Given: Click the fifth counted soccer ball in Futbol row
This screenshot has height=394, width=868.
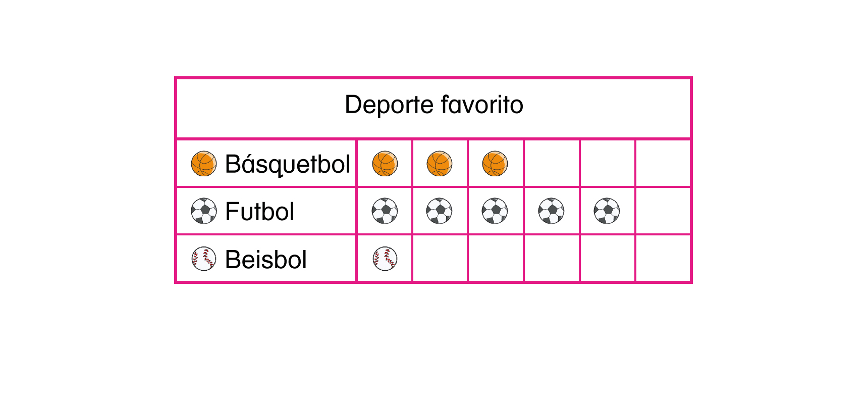Looking at the screenshot, I should (607, 211).
